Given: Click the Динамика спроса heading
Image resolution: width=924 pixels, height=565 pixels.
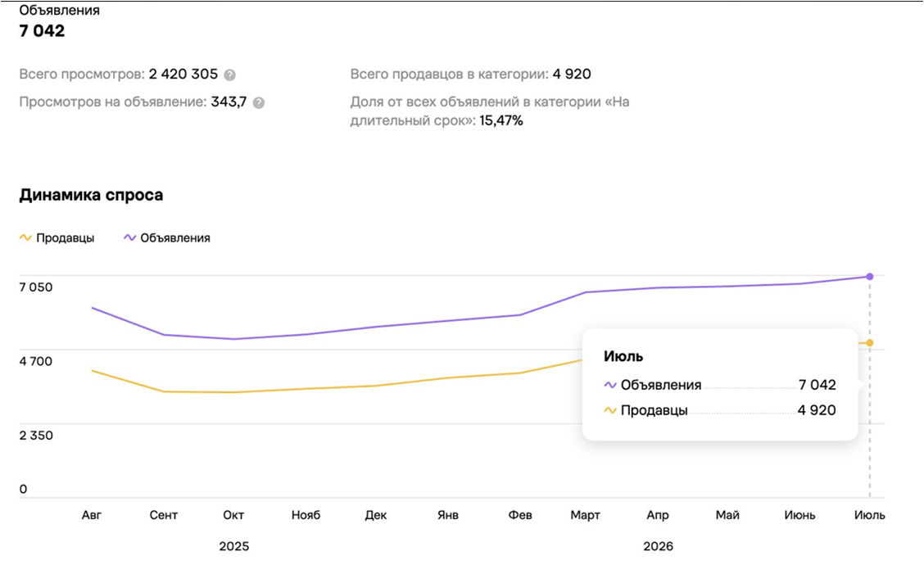Looking at the screenshot, I should [x=92, y=195].
